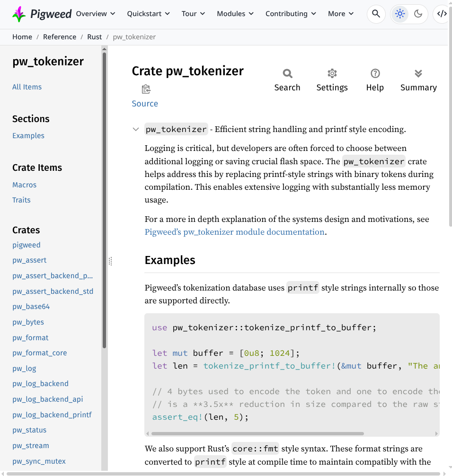Open the Tour dropdown menu

tap(194, 14)
